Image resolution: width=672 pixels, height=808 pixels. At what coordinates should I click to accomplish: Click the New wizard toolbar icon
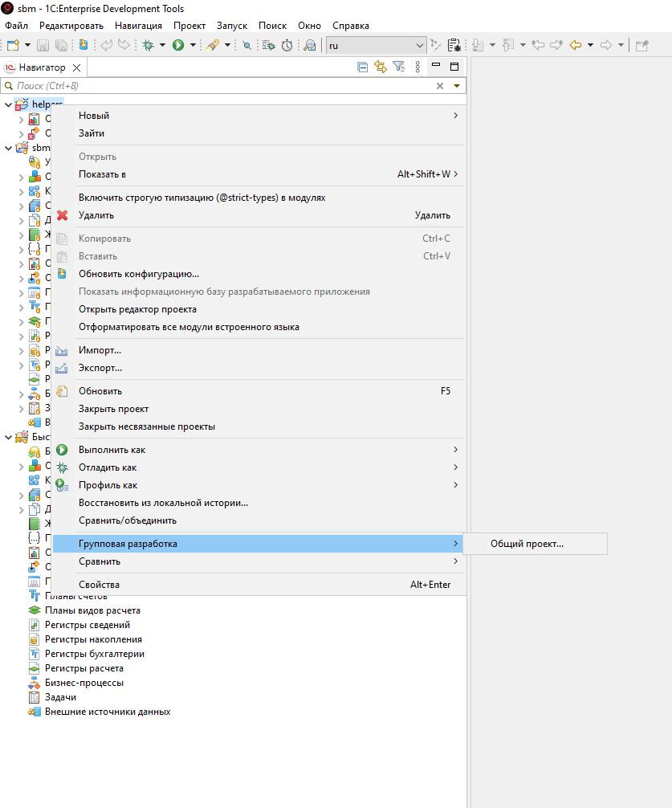[13, 46]
